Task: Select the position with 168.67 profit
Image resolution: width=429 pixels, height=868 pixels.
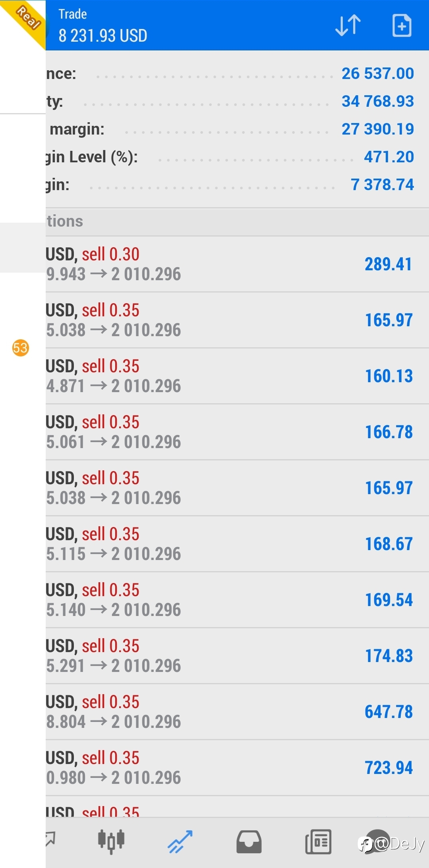Action: point(237,544)
